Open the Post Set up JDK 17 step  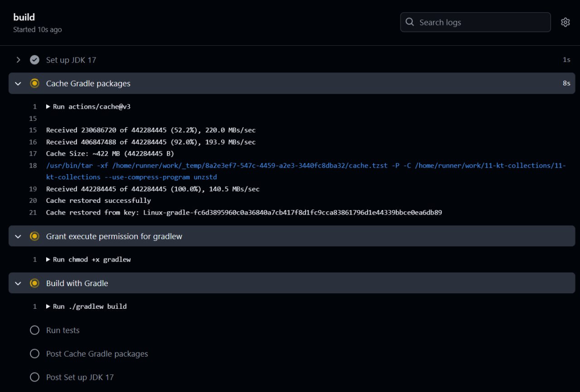pyautogui.click(x=80, y=378)
